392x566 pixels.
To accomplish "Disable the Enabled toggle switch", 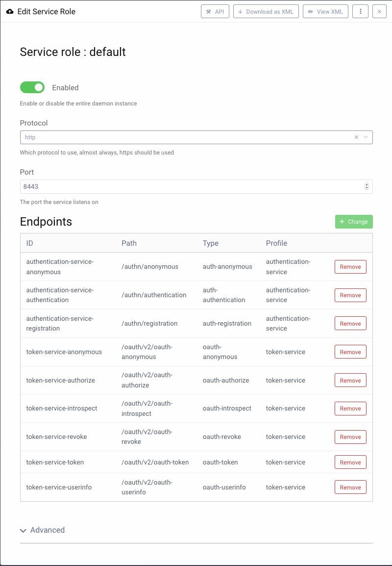I will click(x=32, y=87).
